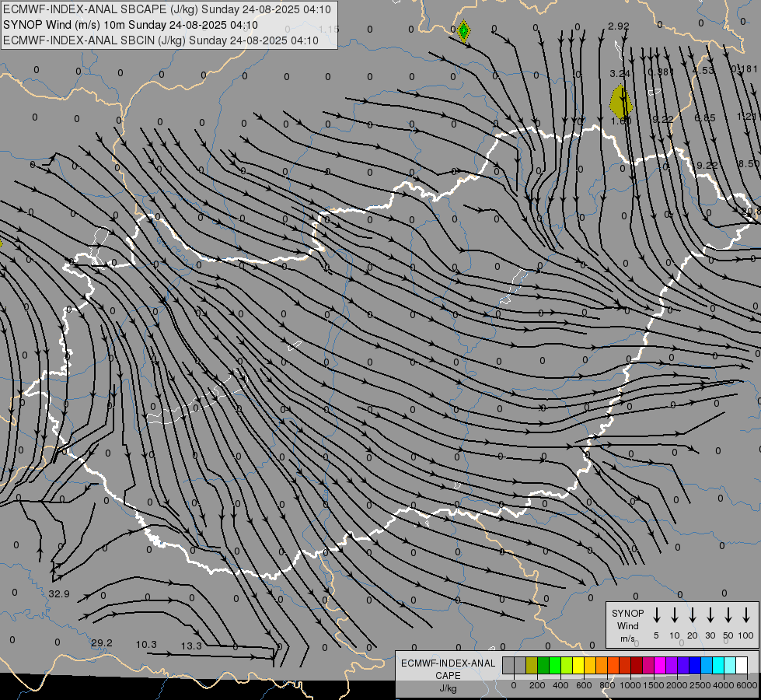Click the 2000 tick label on color scale
Viewport: 761px width, 700px height.
coord(677,685)
